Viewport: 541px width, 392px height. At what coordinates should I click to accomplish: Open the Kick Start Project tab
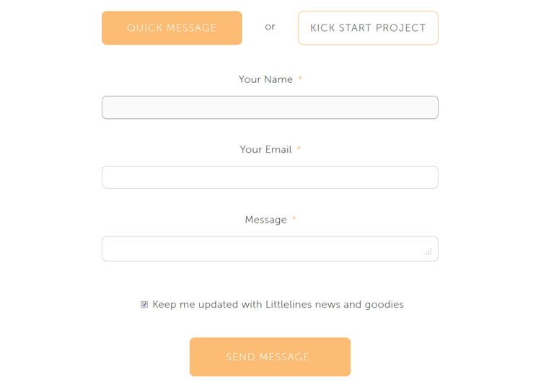point(368,28)
